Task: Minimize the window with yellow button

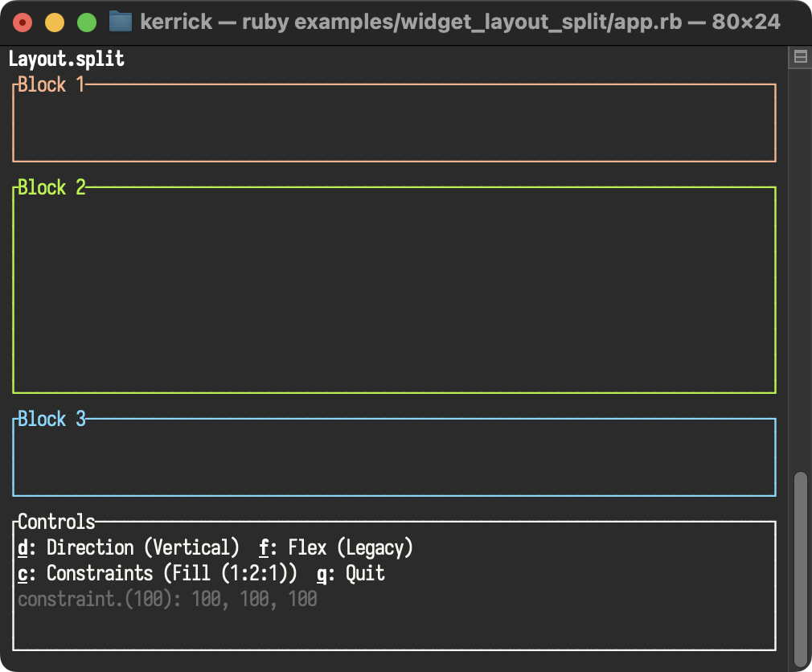Action: [55, 23]
